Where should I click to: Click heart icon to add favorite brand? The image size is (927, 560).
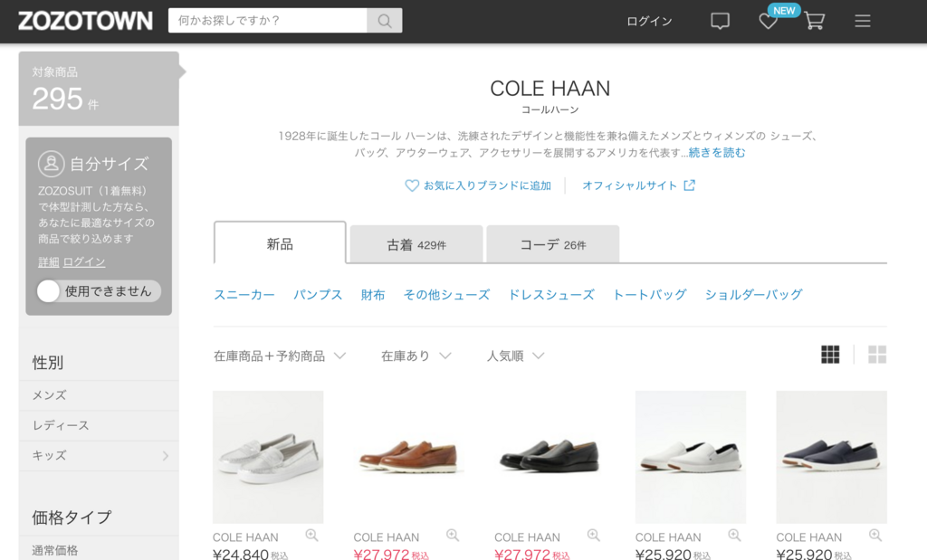click(x=412, y=185)
